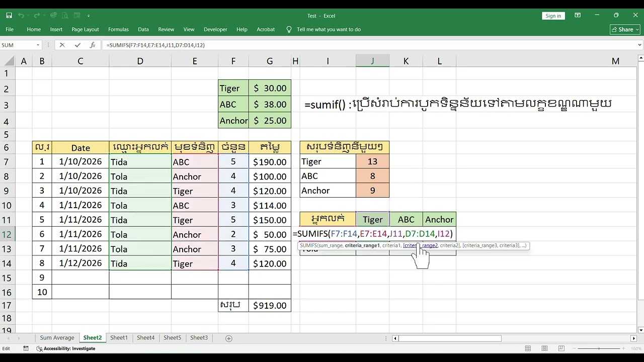
Task: Click the Undo arrow icon
Action: tap(21, 16)
